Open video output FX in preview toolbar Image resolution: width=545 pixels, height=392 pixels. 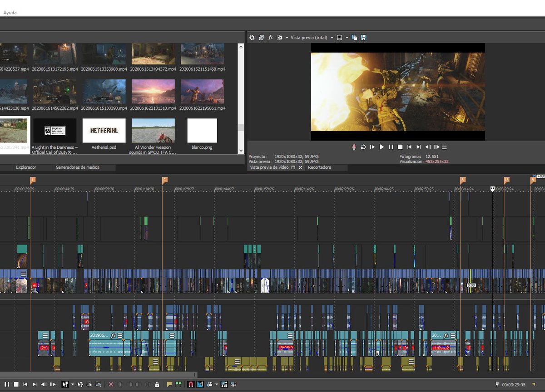click(271, 38)
